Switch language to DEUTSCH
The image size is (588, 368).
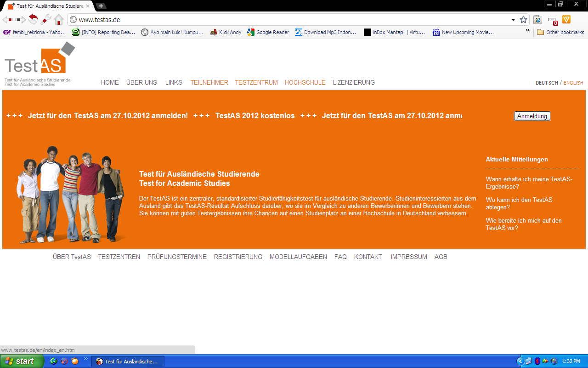pos(547,83)
